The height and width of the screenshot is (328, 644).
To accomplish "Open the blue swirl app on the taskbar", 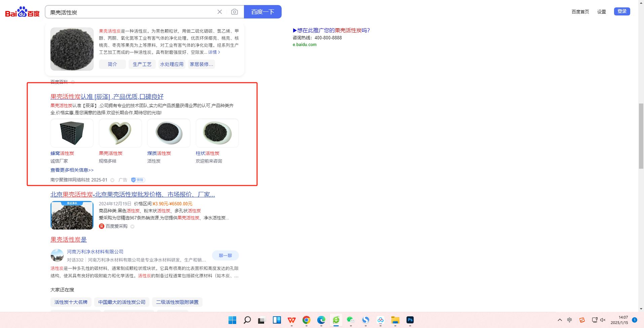I will click(366, 320).
